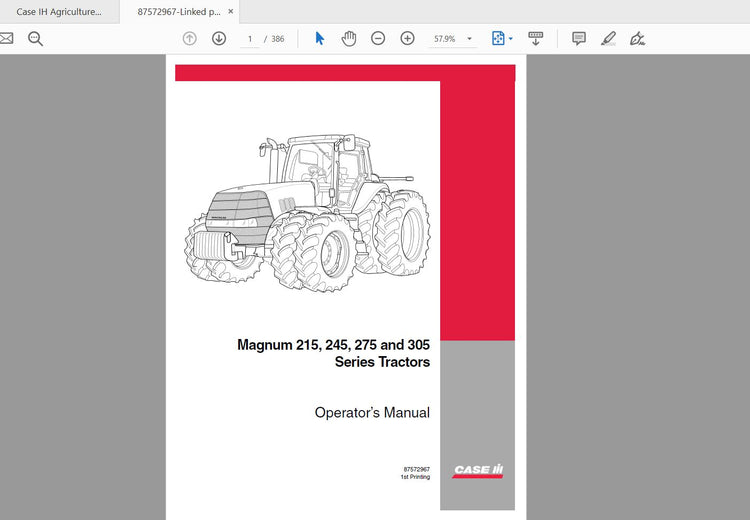Screen dimensions: 750x520
Task: Click the 57.9% zoom level field
Action: 444,39
